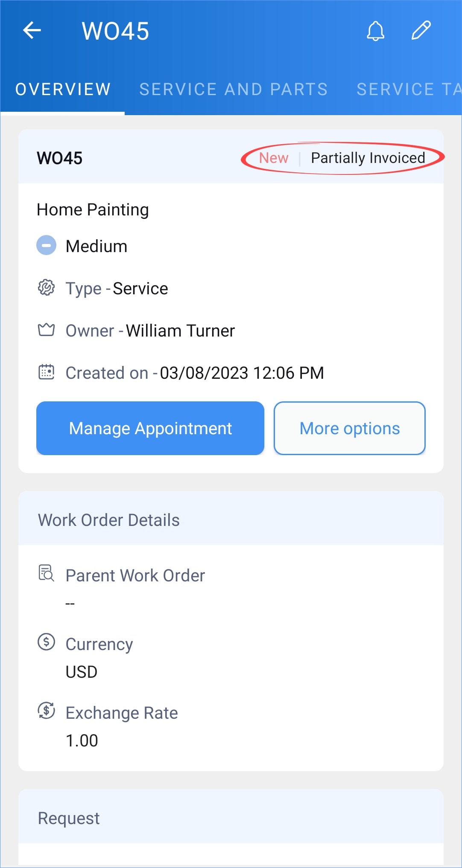462x868 pixels.
Task: Tap the pencil edit icon
Action: tap(421, 30)
